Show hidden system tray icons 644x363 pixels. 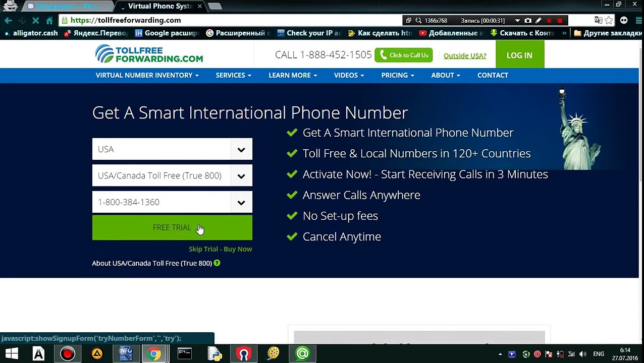coord(500,354)
